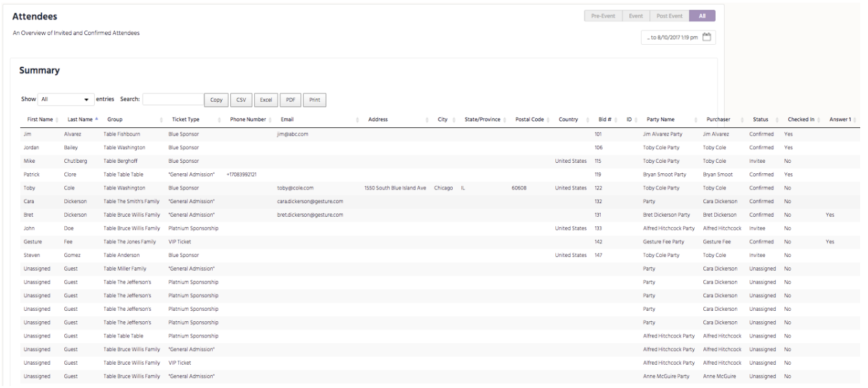Export table as CSV

coord(241,100)
